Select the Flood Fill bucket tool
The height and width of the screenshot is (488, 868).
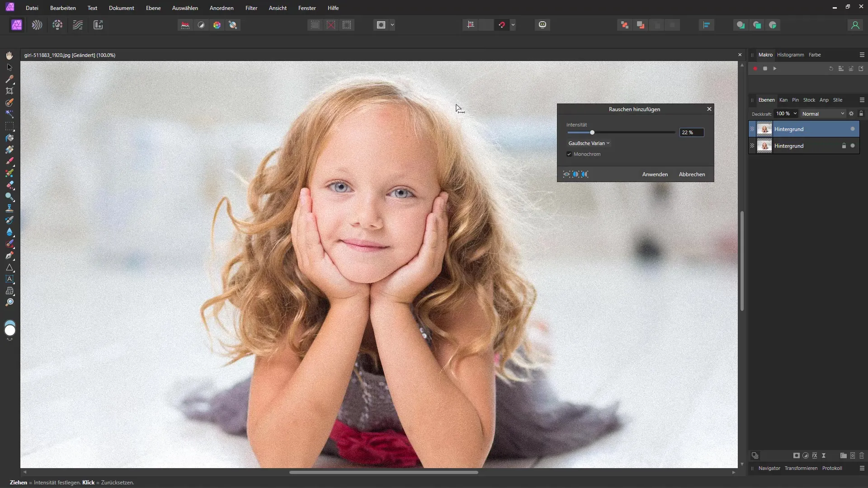coord(9,138)
